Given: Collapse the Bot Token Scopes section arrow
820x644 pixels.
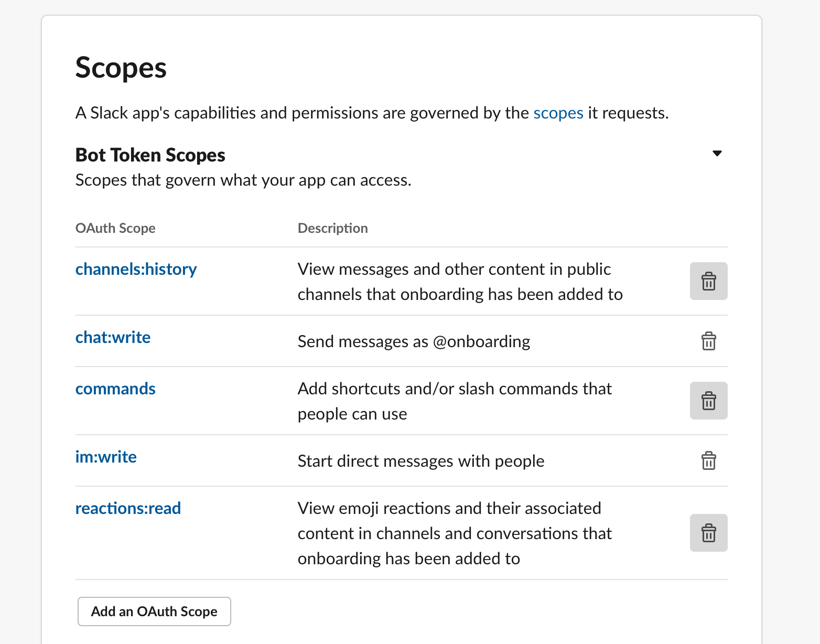Looking at the screenshot, I should (x=717, y=154).
